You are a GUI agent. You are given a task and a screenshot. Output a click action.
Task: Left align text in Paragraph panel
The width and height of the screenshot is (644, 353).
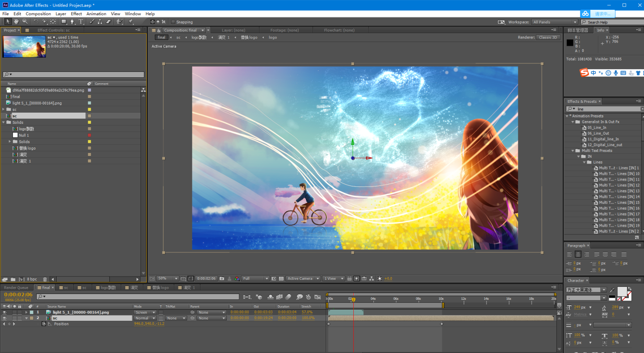pyautogui.click(x=570, y=254)
